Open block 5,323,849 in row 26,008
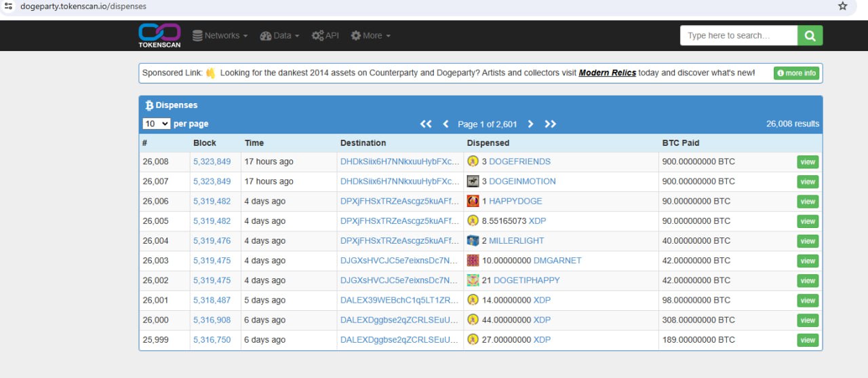This screenshot has width=868, height=378. pos(212,162)
